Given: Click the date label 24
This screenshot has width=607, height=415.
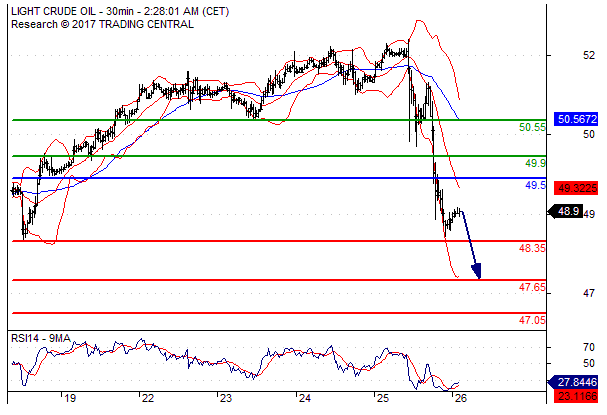Looking at the screenshot, I should click(305, 398).
